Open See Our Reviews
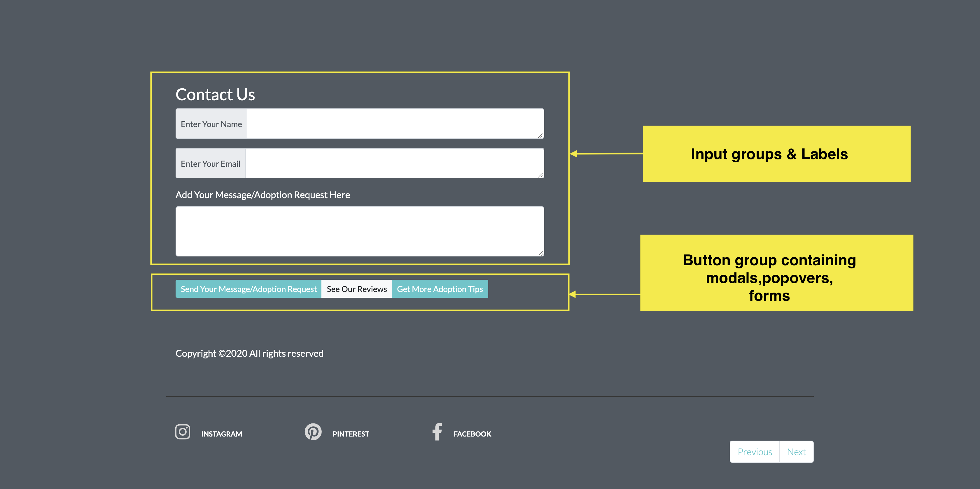The image size is (980, 489). [x=356, y=289]
